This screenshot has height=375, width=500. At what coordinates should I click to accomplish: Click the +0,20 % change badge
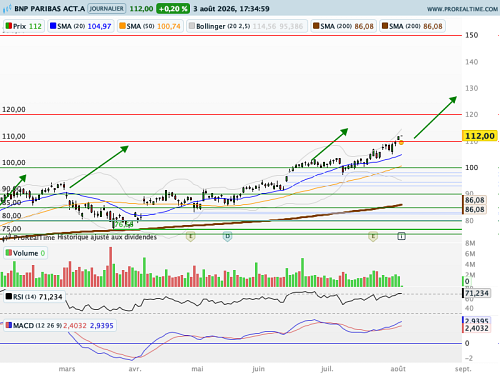click(173, 9)
